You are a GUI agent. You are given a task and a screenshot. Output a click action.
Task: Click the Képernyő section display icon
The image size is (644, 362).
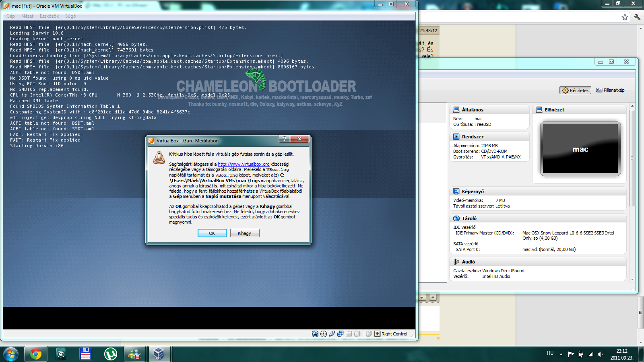point(456,191)
